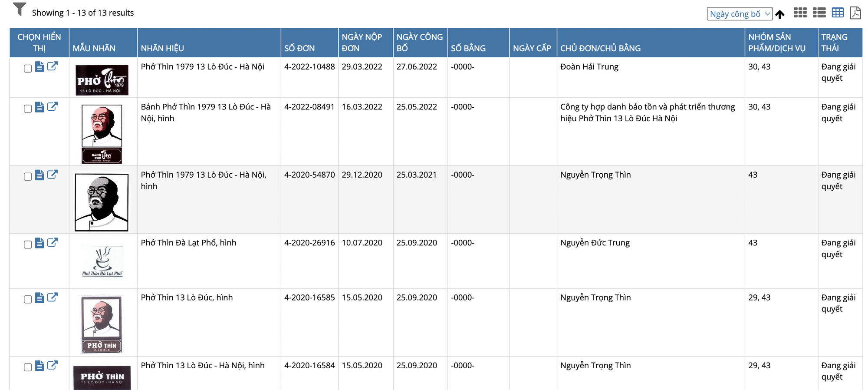Open 4-2020-26916 in new window
This screenshot has width=868, height=390.
tap(52, 242)
